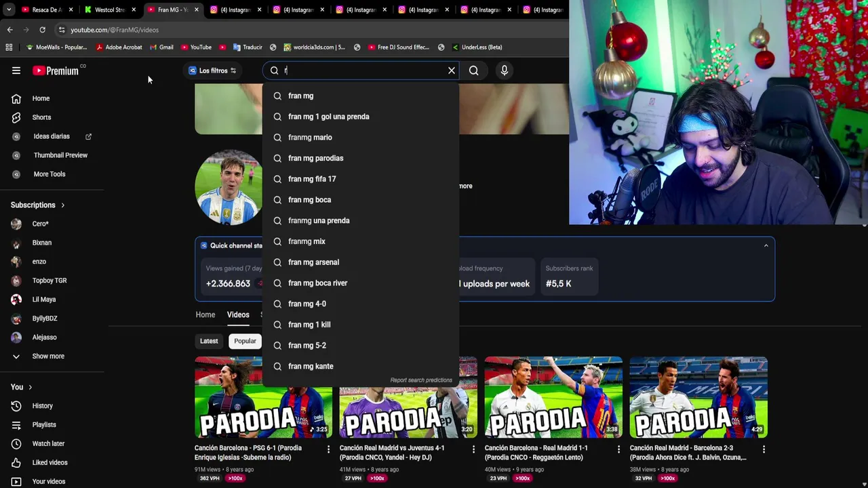Switch to the channel Home tab
Viewport: 868px width, 488px height.
(x=205, y=315)
